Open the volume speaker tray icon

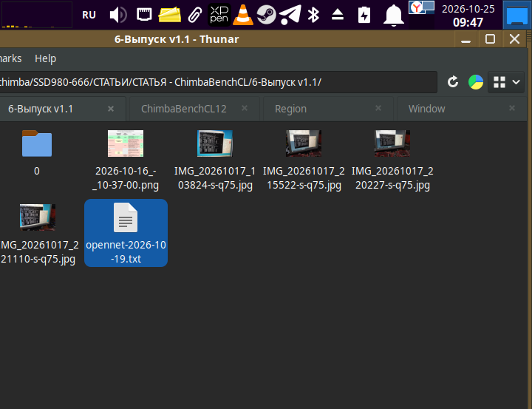tap(118, 15)
